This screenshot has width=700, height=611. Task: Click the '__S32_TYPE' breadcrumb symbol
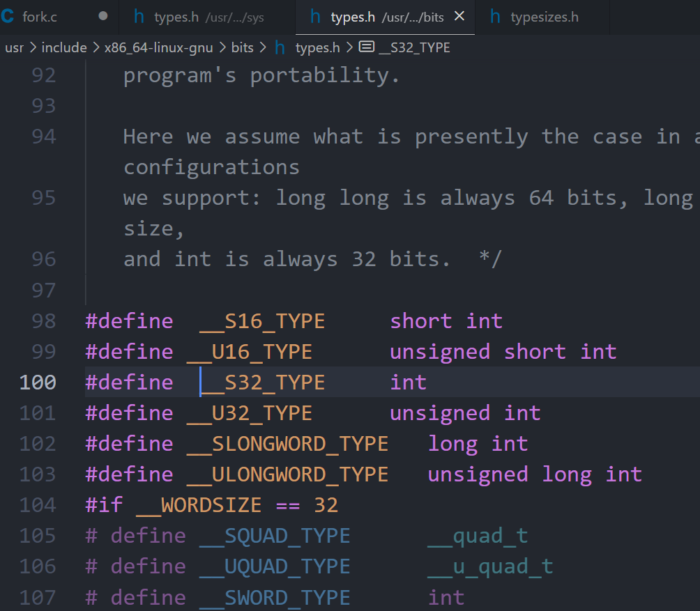click(x=414, y=47)
